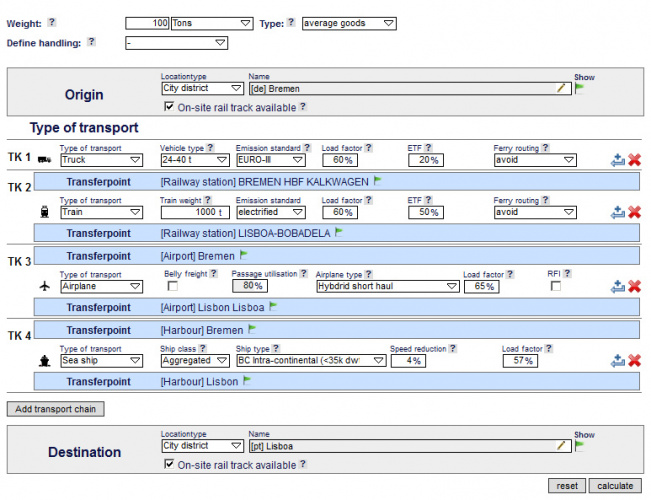Click the red delete icon for Sea ship
This screenshot has width=651, height=500.
point(634,360)
